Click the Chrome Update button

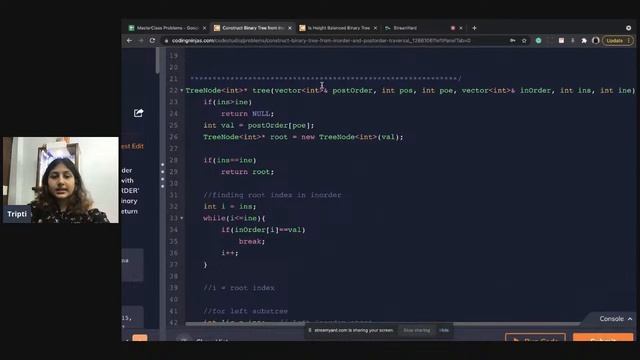coord(618,40)
